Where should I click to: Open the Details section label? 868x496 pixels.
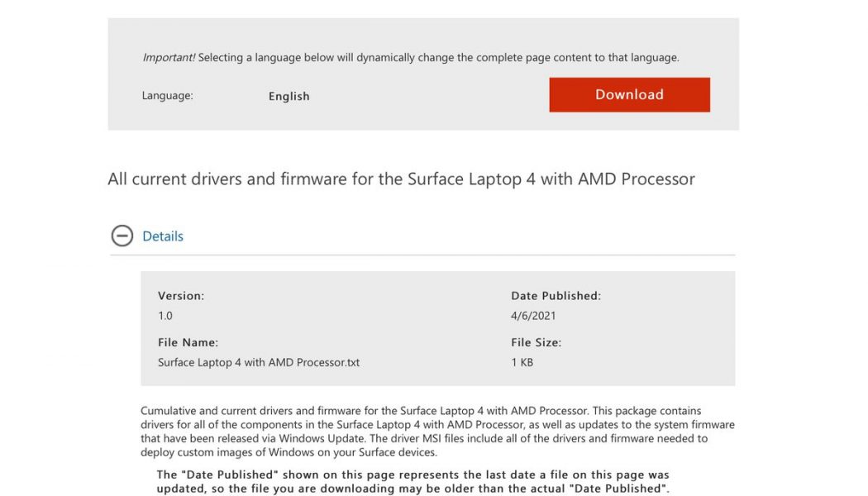(162, 236)
